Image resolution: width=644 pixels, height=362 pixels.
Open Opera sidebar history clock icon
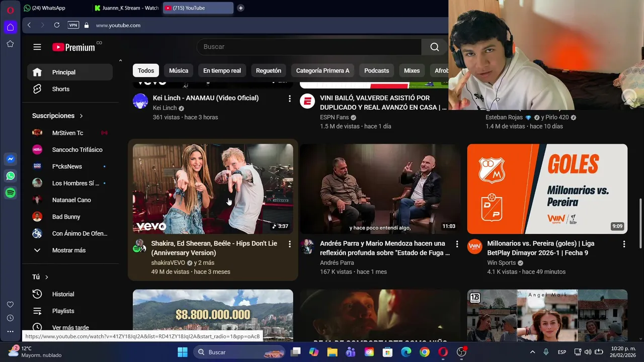pos(10,318)
